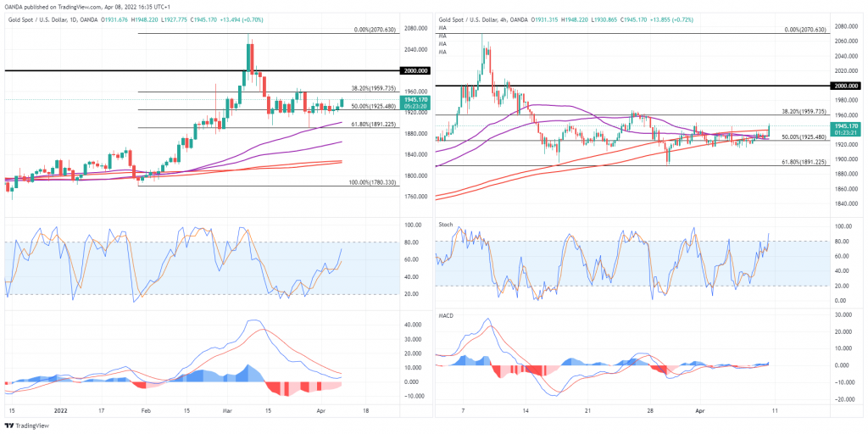This screenshot has height=434, width=868.
Task: Click the '2020.000' price axis value
Action: coord(845,71)
